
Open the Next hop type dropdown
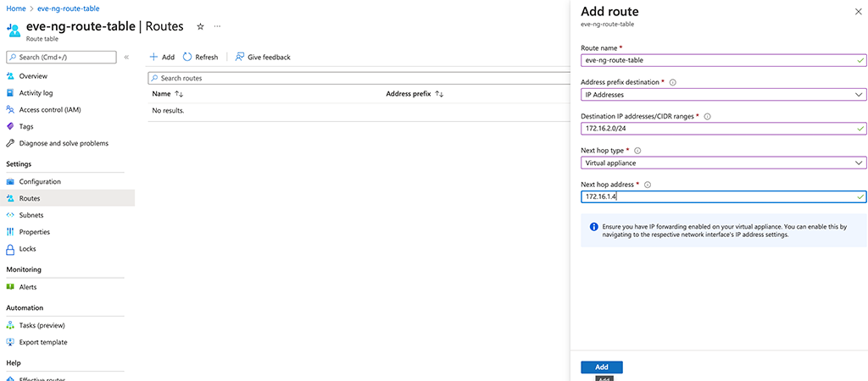724,163
